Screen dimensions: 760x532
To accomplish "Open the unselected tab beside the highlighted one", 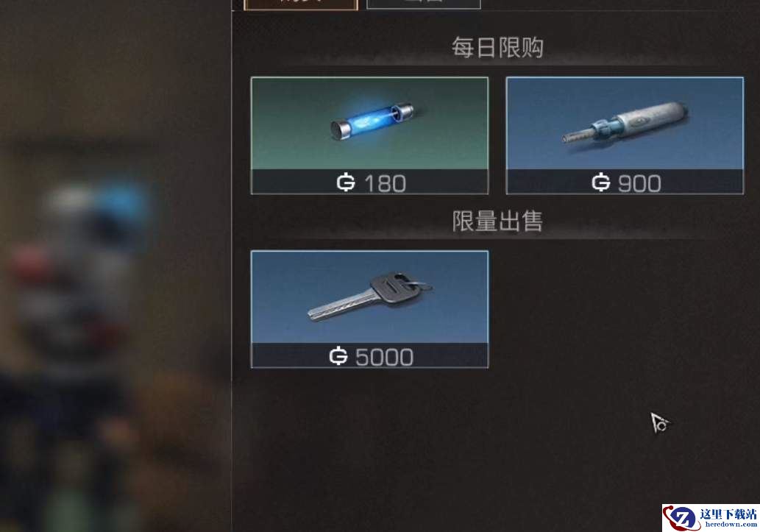I will point(424,4).
